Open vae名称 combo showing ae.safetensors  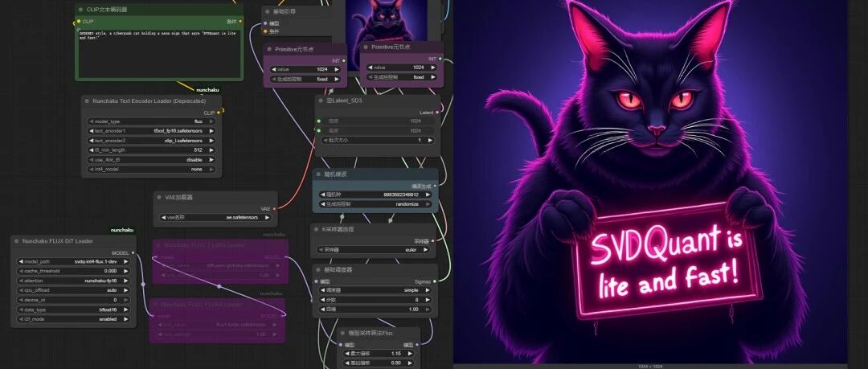tap(215, 218)
